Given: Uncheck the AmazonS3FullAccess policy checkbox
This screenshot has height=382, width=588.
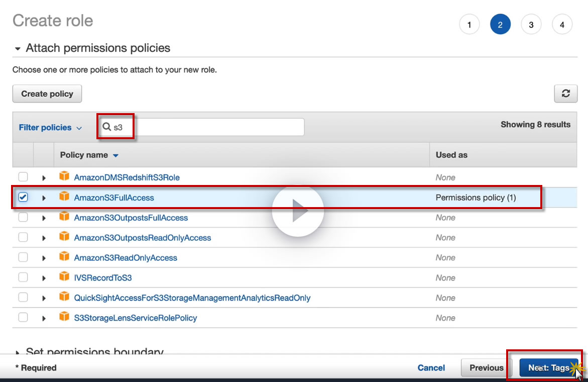Looking at the screenshot, I should pos(23,198).
